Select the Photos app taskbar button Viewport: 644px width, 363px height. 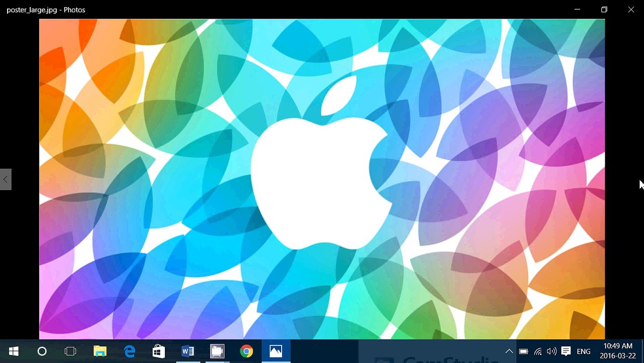click(x=276, y=351)
